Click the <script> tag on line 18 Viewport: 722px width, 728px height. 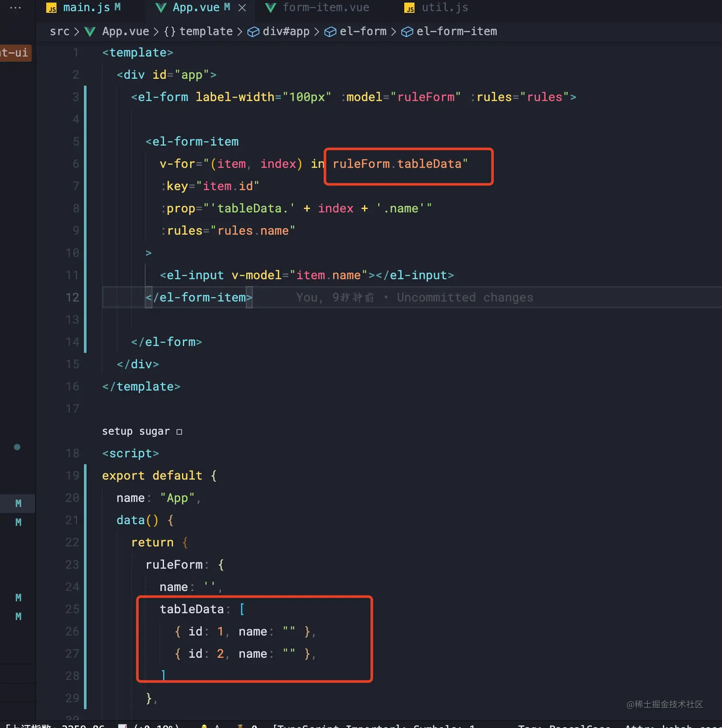click(x=130, y=453)
